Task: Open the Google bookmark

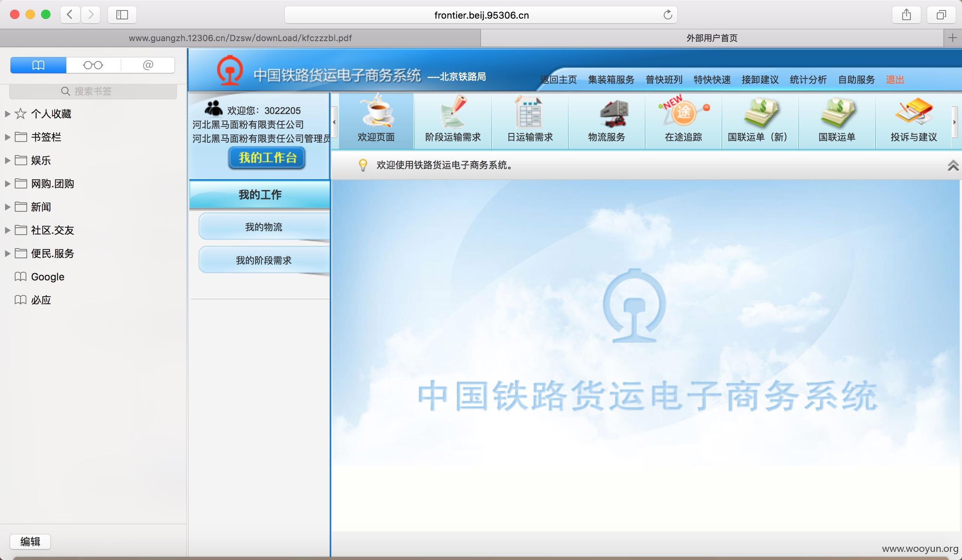Action: point(48,277)
